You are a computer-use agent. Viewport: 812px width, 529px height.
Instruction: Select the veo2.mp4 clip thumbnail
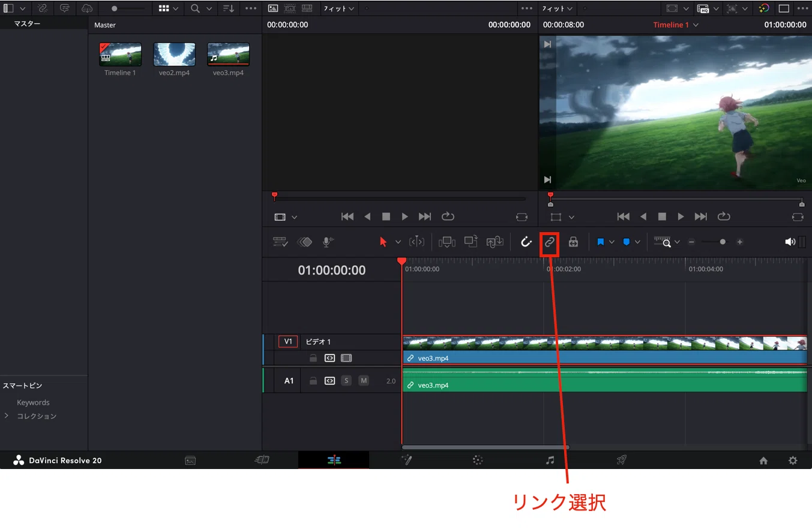pos(174,54)
